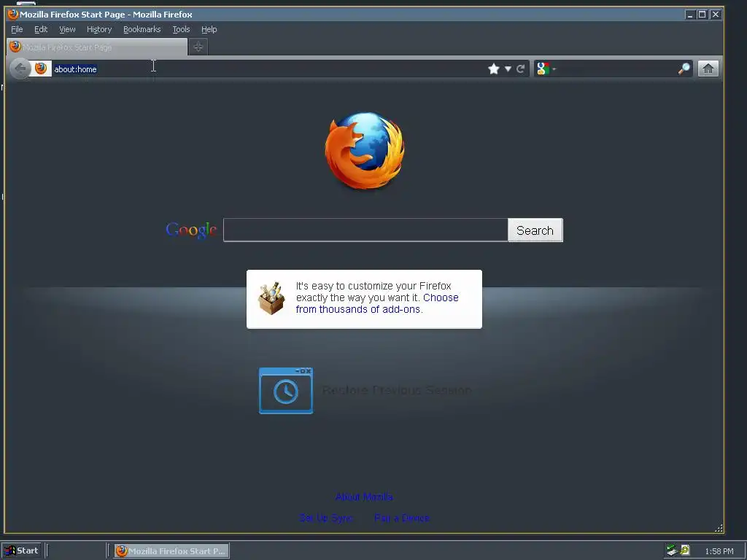Click the add-ons box icon in the snippet
This screenshot has width=747, height=560.
(x=271, y=298)
